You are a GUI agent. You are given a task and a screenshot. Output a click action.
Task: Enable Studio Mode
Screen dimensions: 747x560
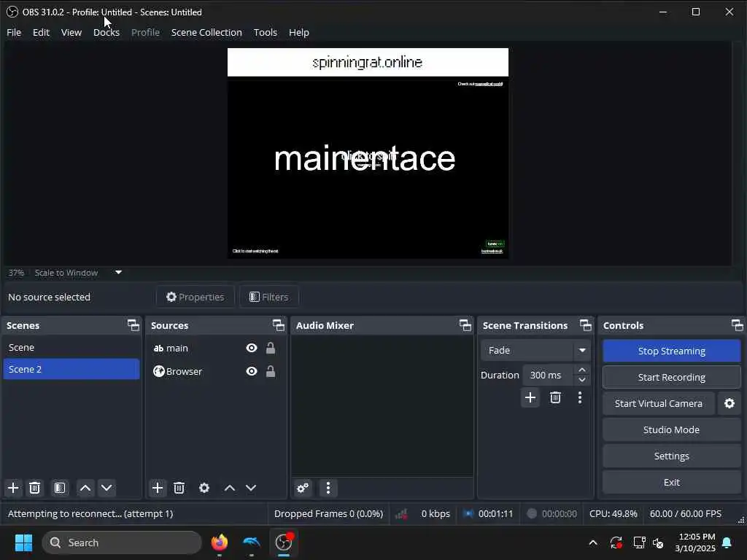tap(672, 429)
